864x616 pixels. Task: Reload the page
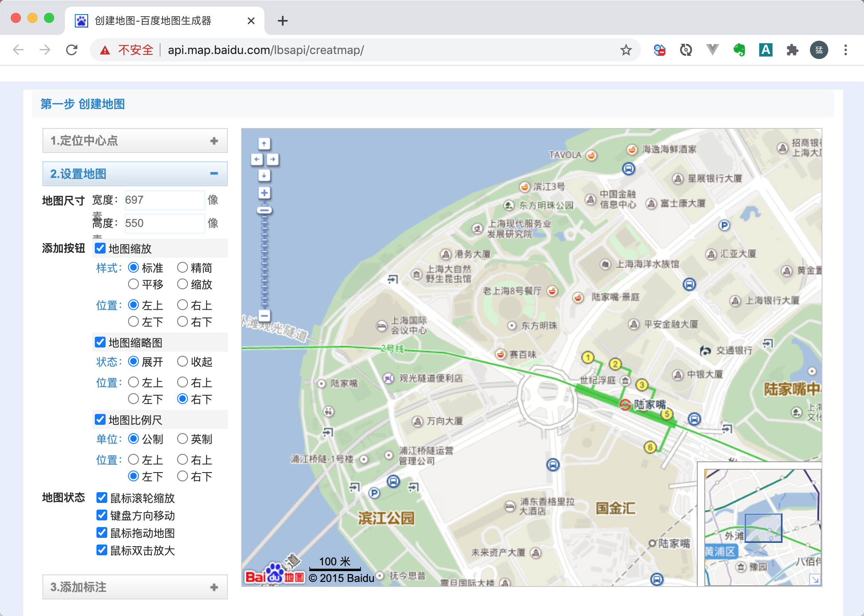[72, 50]
